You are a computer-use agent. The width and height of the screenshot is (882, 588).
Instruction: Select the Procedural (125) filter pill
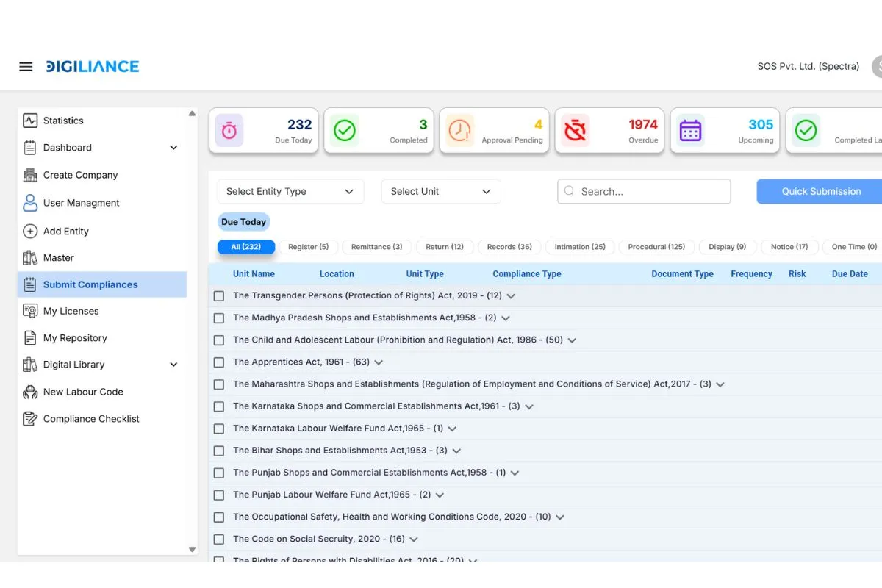[x=657, y=247]
